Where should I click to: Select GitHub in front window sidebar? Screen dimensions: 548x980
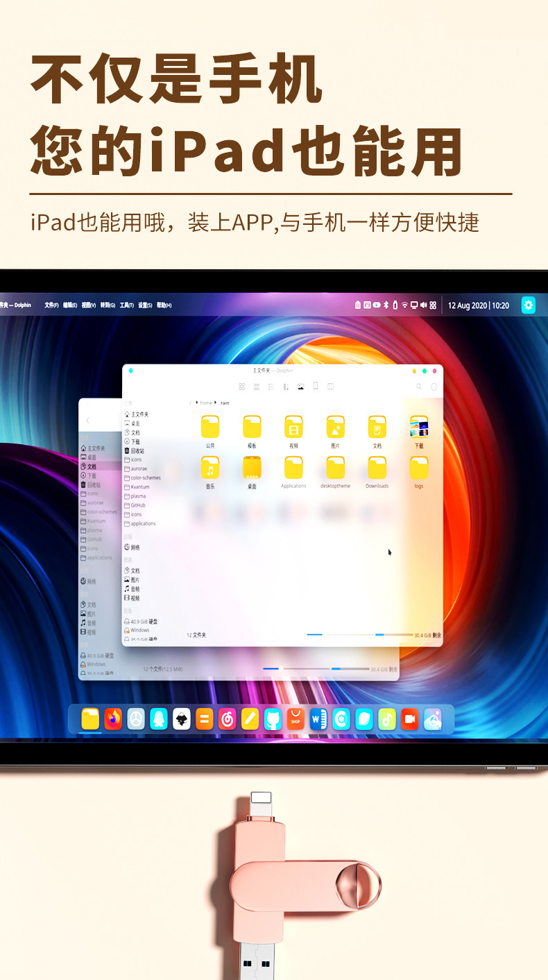point(135,505)
